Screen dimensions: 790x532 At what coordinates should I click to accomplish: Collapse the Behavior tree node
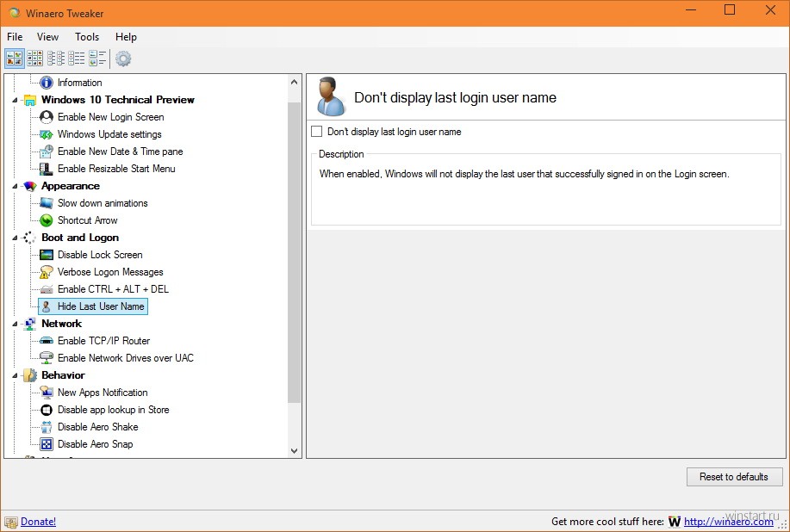pyautogui.click(x=15, y=375)
